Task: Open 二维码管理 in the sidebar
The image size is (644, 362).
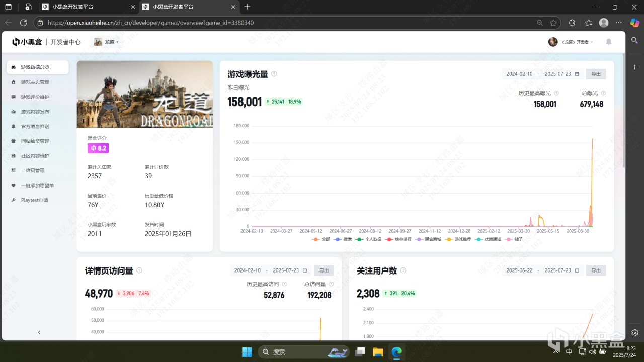Action: [38, 170]
